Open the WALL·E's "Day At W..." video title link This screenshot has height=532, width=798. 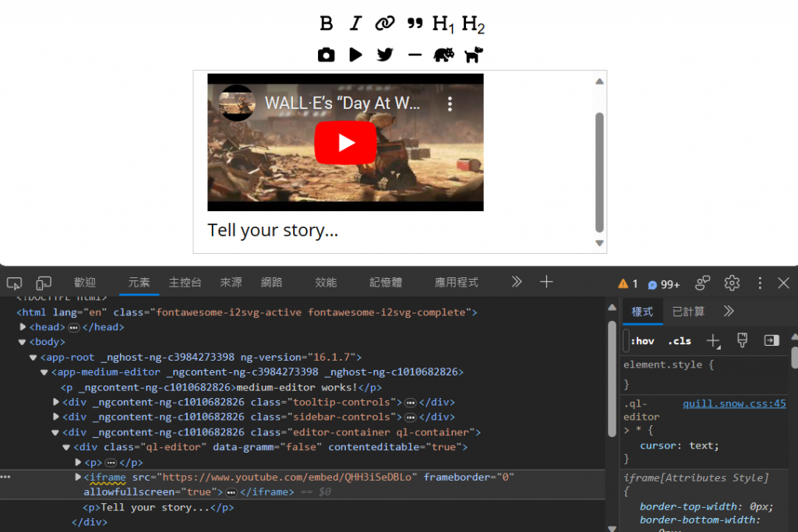coord(342,104)
